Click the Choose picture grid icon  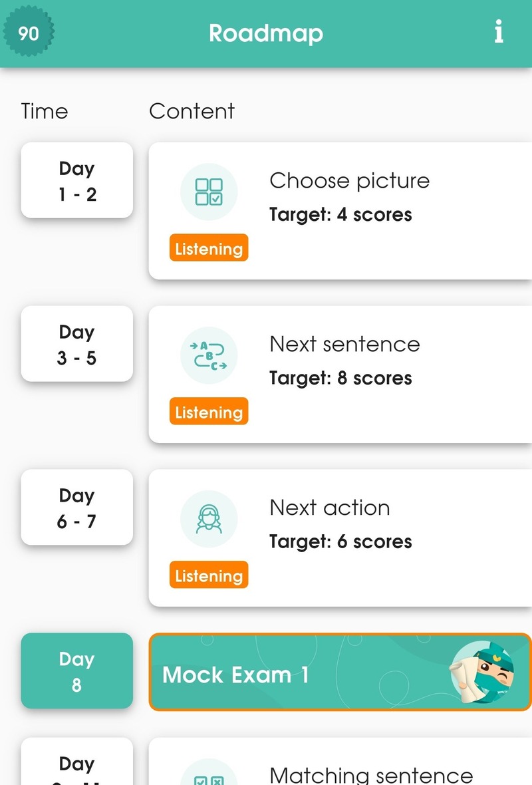pos(209,192)
